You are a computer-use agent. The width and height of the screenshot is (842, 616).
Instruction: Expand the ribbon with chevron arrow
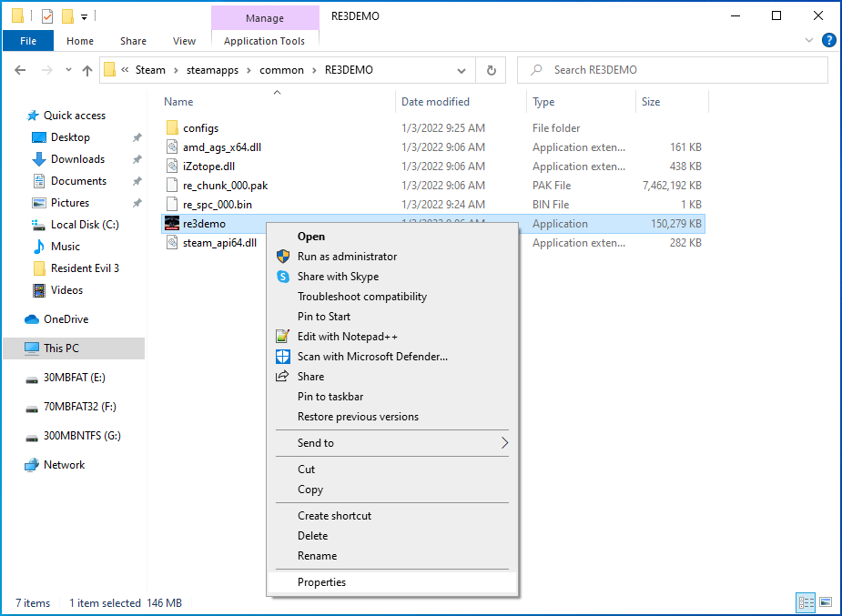[810, 41]
